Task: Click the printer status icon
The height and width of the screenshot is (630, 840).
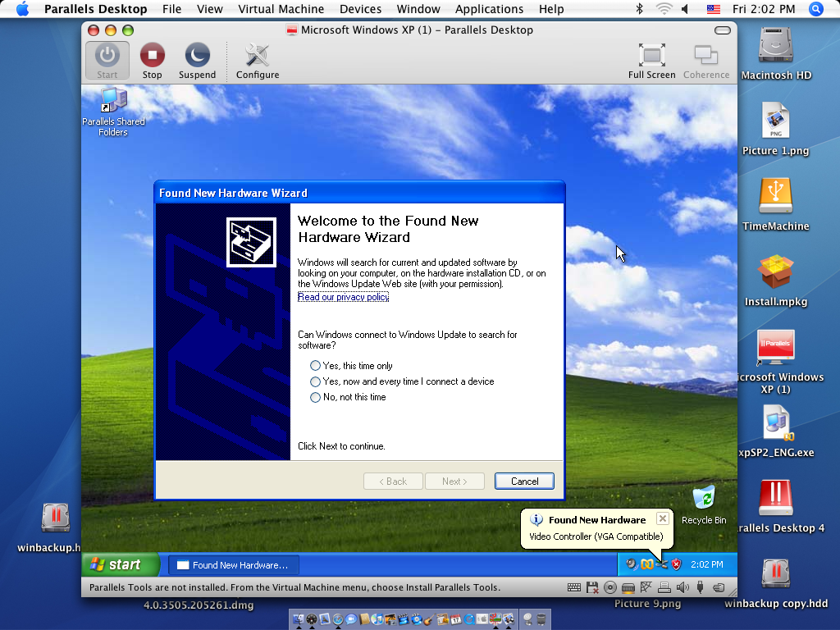Action: coord(664,587)
